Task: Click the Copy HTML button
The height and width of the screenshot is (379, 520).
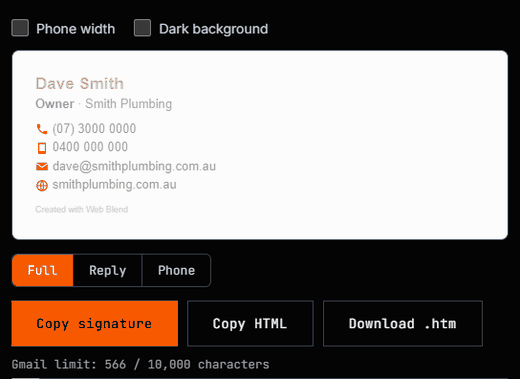Action: pos(250,324)
